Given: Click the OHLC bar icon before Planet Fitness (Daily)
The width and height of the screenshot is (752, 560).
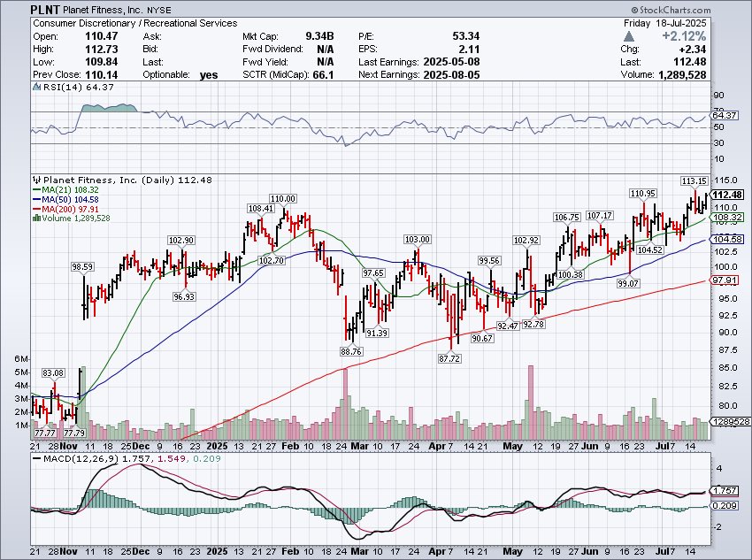Looking at the screenshot, I should [37, 180].
